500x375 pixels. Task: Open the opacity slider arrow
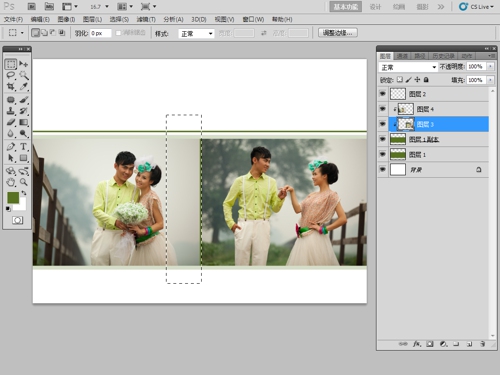tap(490, 67)
